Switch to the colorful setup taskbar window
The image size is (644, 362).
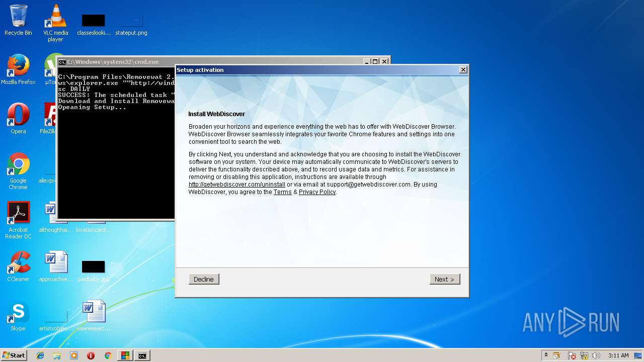click(x=125, y=355)
